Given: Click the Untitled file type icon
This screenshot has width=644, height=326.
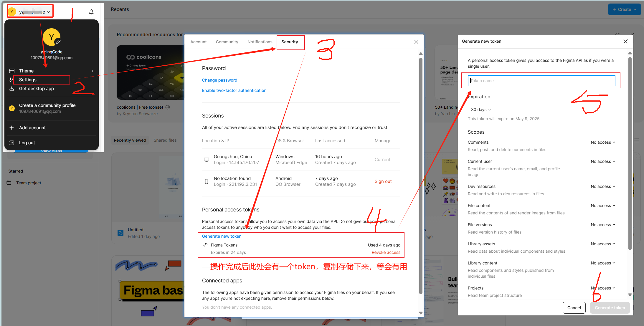Looking at the screenshot, I should tap(120, 233).
